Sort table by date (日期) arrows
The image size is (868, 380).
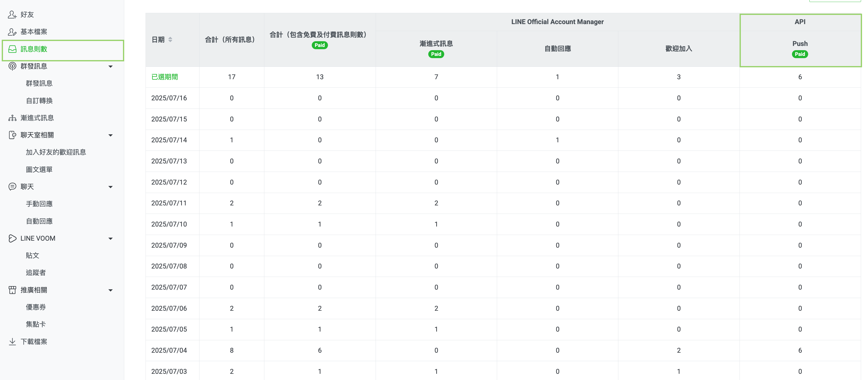tap(170, 40)
